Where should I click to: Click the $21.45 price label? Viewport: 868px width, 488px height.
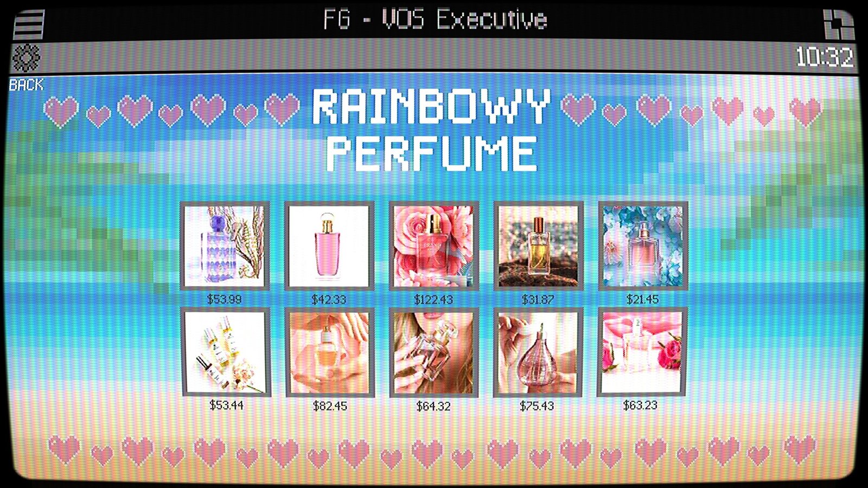pyautogui.click(x=642, y=299)
